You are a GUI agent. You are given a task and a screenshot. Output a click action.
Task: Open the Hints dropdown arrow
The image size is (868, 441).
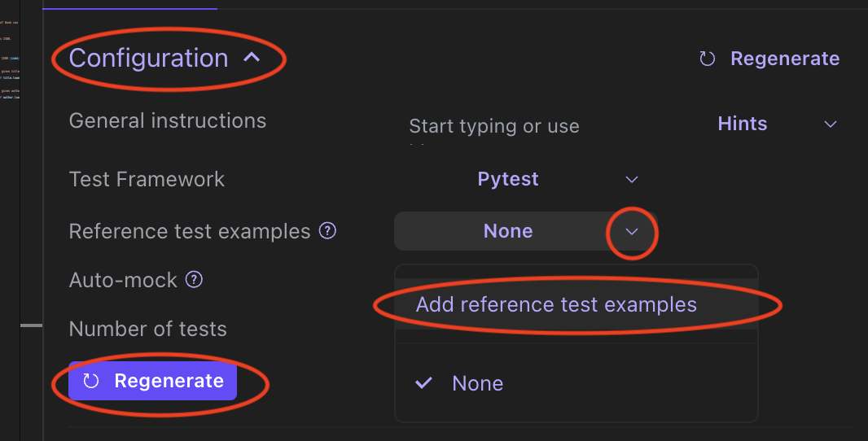[830, 124]
